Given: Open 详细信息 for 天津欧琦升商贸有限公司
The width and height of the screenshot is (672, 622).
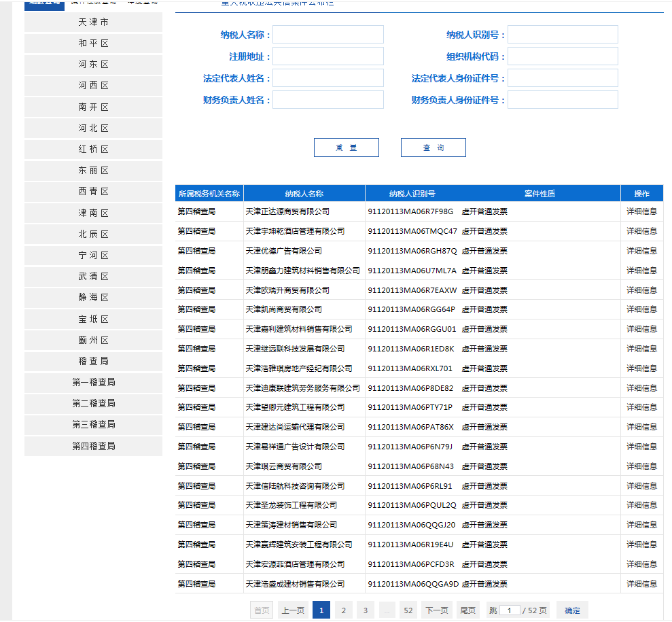Looking at the screenshot, I should [641, 290].
